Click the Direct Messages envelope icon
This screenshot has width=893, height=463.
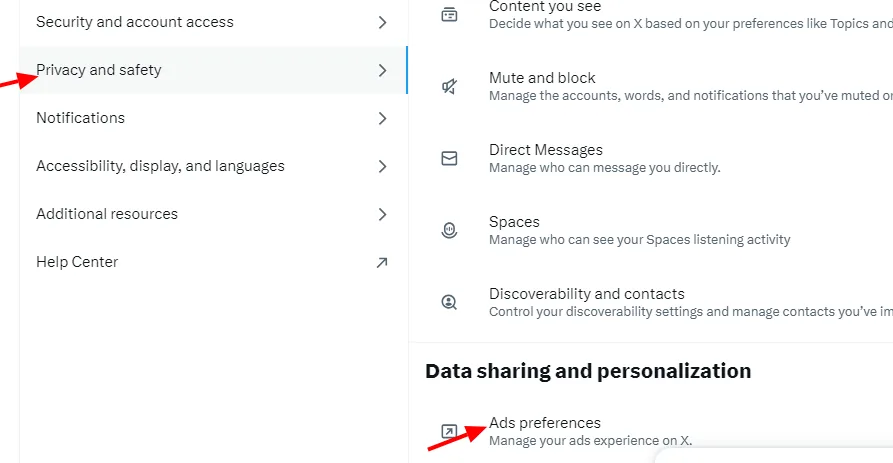449,158
